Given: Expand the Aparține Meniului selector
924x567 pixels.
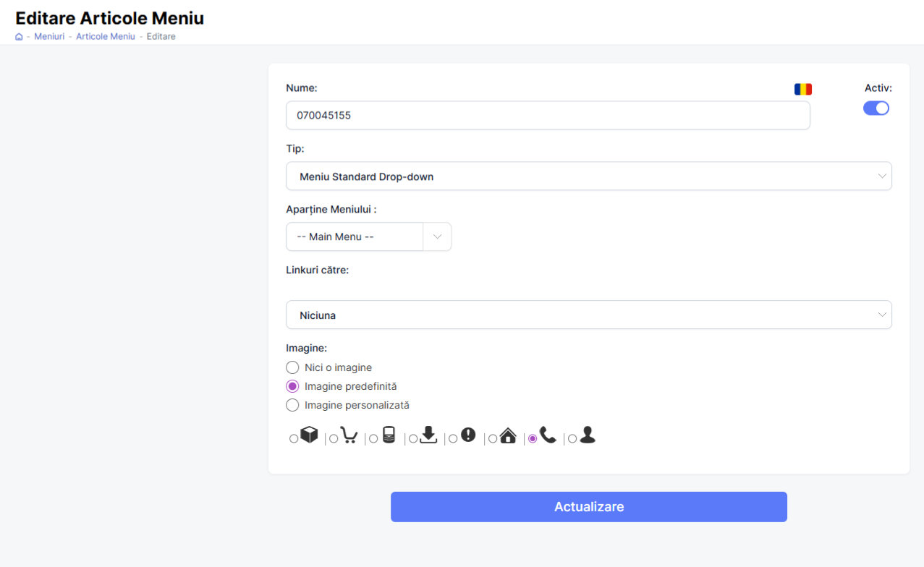Looking at the screenshot, I should 368,236.
